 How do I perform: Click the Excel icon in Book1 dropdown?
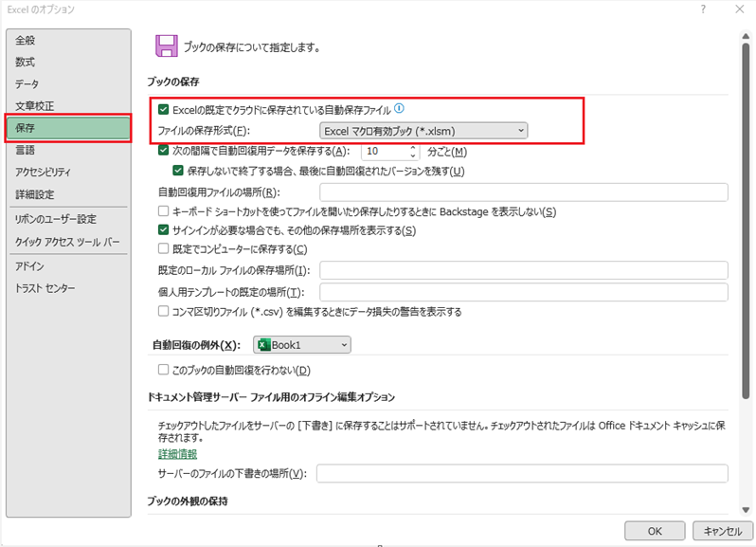point(263,345)
